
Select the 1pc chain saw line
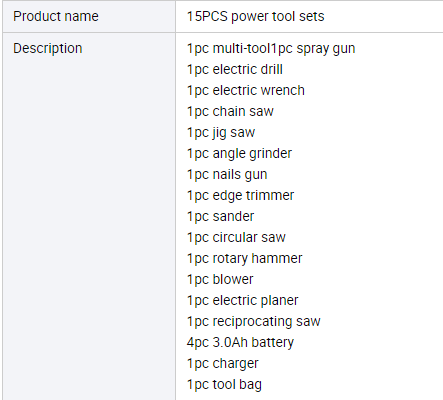(x=230, y=111)
